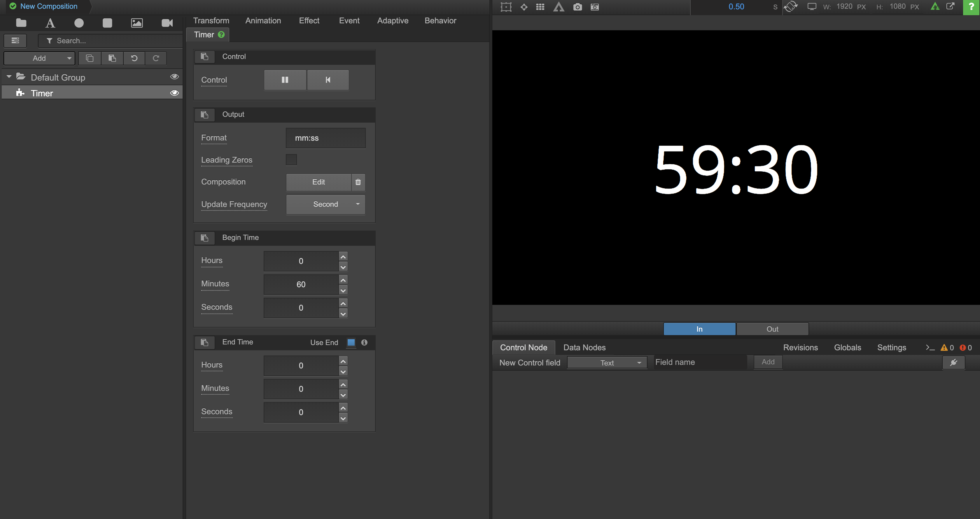Paste properties into Control section

(205, 56)
